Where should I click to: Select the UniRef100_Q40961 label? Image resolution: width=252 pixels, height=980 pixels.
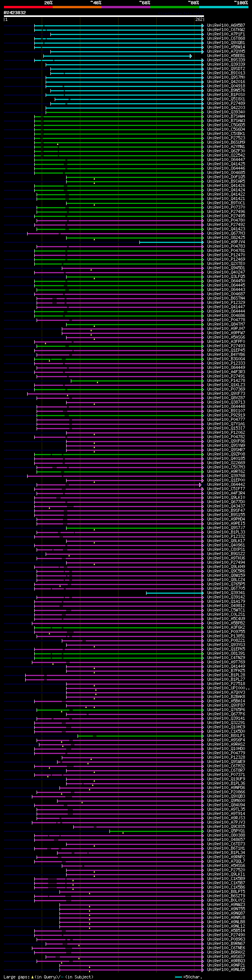(x=226, y=545)
